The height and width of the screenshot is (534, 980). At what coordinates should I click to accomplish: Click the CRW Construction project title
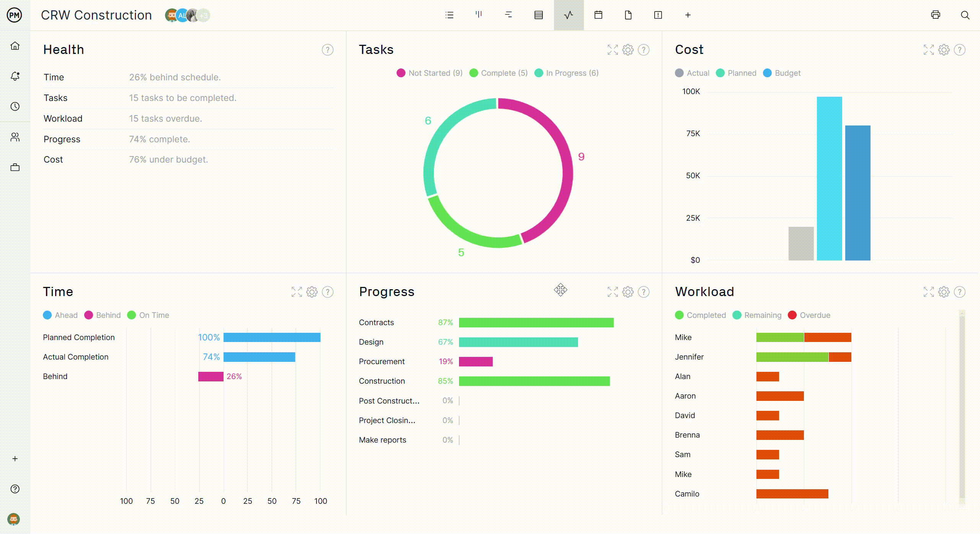coord(96,15)
